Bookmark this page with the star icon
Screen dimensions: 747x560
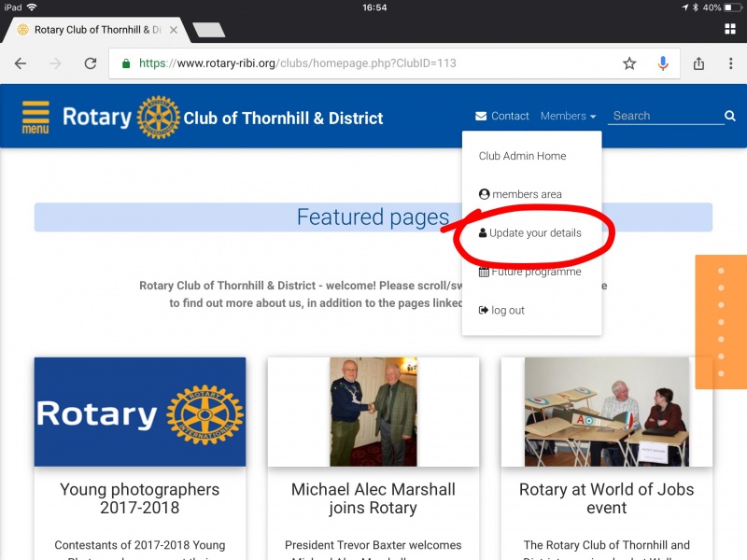629,63
